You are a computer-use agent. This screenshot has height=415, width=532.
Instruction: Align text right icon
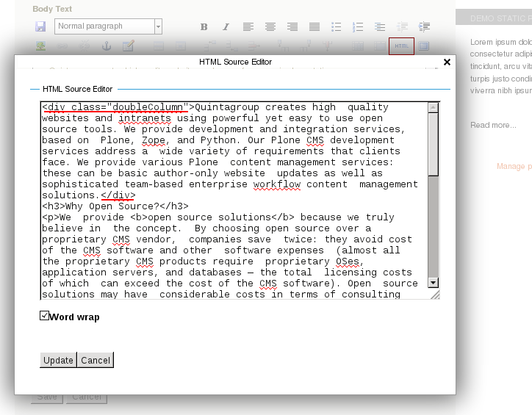pos(292,27)
